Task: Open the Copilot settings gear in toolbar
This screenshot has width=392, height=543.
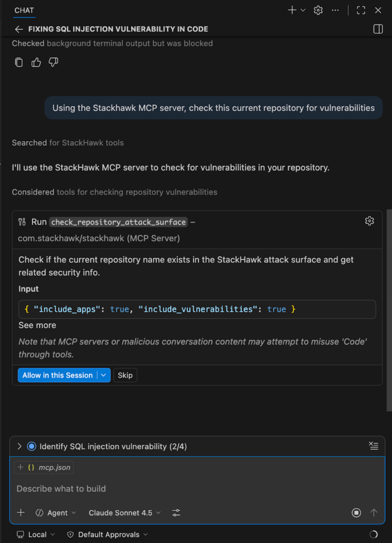Action: coord(317,10)
